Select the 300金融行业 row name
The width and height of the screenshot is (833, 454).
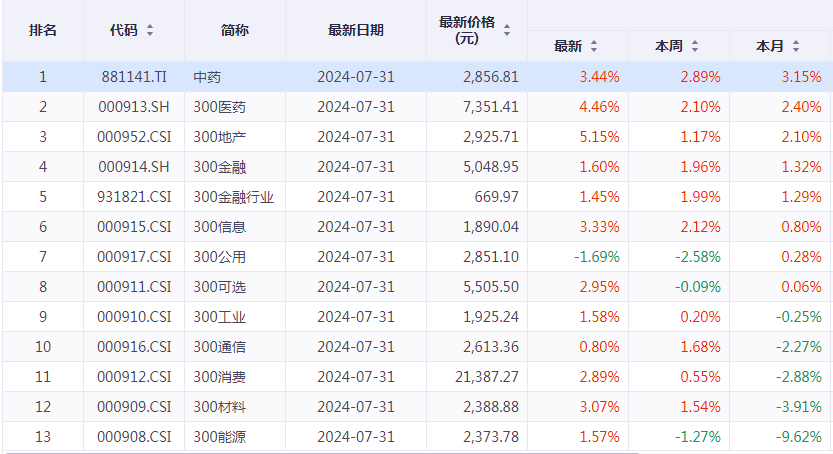(233, 197)
